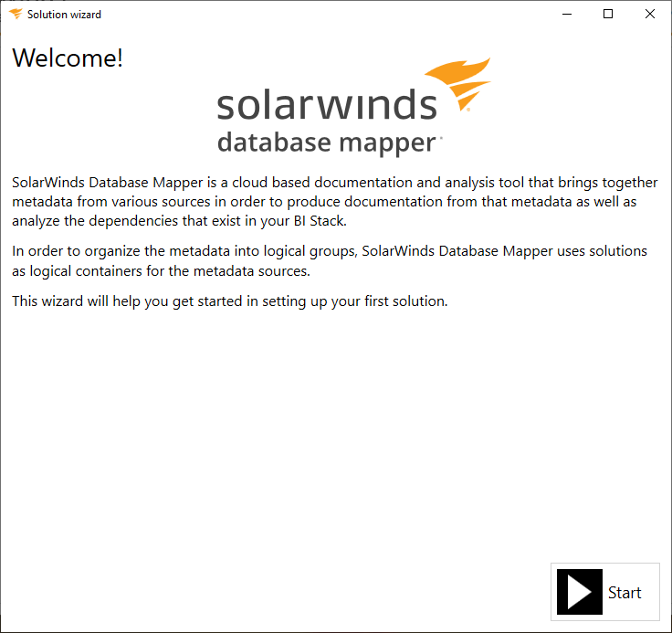
Task: Click the black play arrow icon
Action: [x=580, y=592]
